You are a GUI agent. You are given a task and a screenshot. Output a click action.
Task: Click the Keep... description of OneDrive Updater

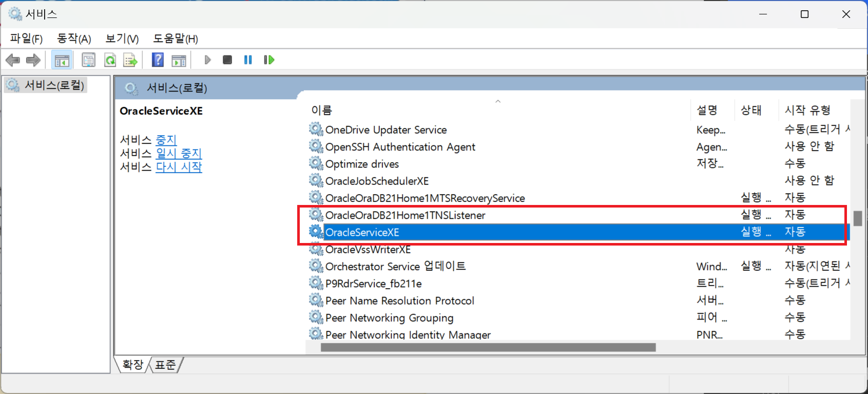click(710, 129)
